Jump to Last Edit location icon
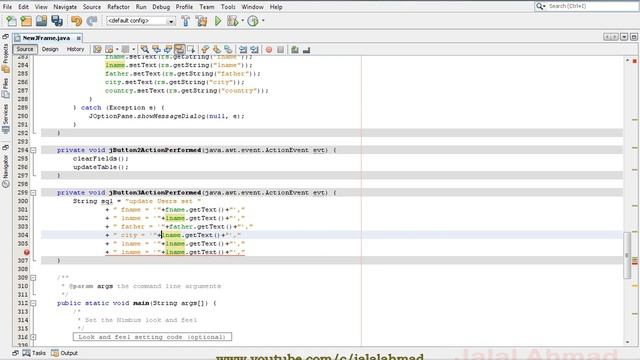The height and width of the screenshot is (360, 640). (x=97, y=49)
